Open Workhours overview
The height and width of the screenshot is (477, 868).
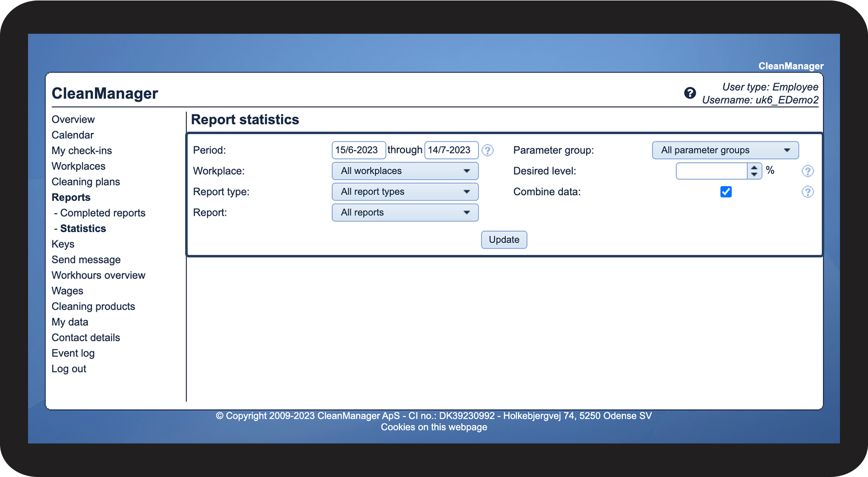click(x=98, y=275)
